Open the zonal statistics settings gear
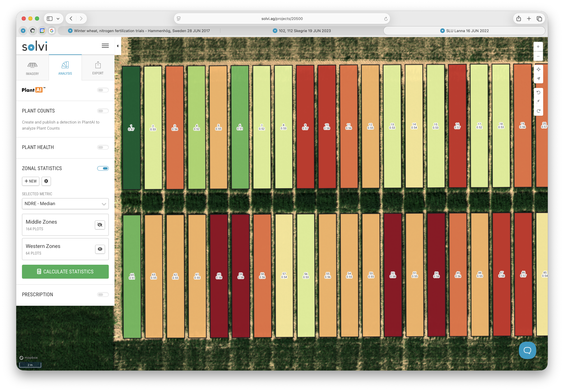 coord(46,181)
